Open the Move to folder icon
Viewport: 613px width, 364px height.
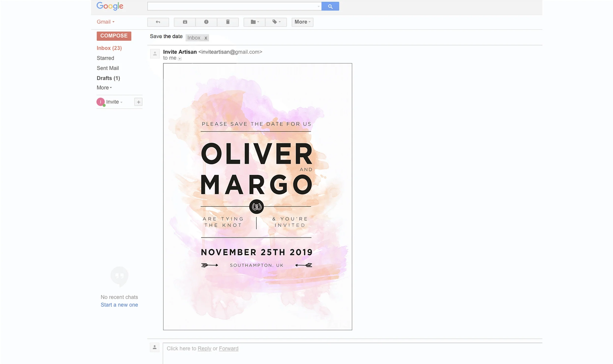(254, 22)
